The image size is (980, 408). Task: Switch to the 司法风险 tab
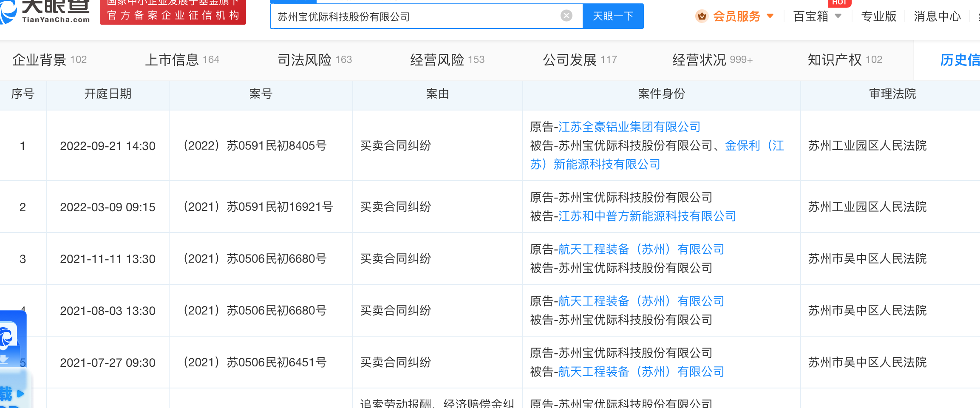(x=314, y=60)
